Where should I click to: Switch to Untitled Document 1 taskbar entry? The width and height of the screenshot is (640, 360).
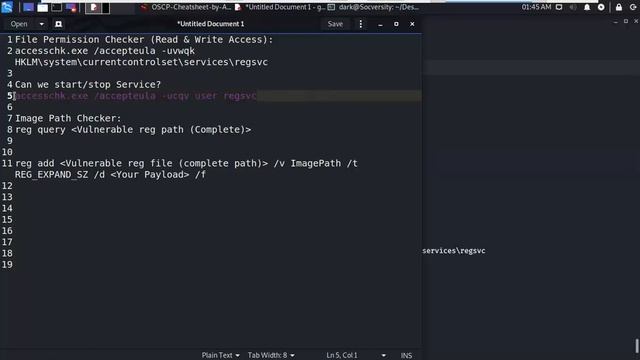pos(280,7)
